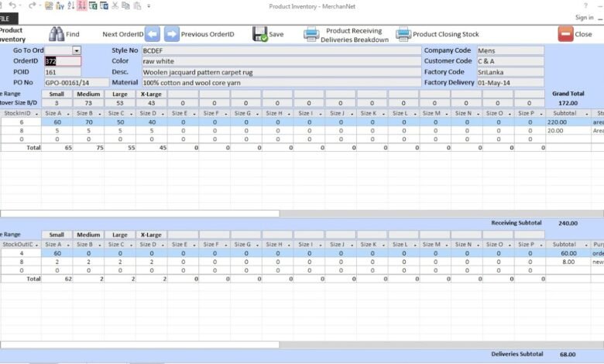Click printer icon for Product Closing Stock
Viewport: 604px width, 364px height.
click(x=403, y=34)
